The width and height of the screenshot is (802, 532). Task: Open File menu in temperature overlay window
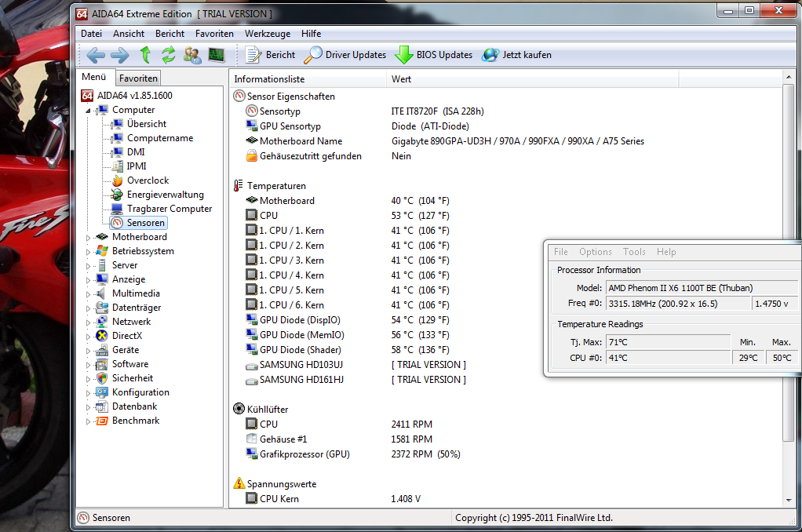tap(560, 252)
